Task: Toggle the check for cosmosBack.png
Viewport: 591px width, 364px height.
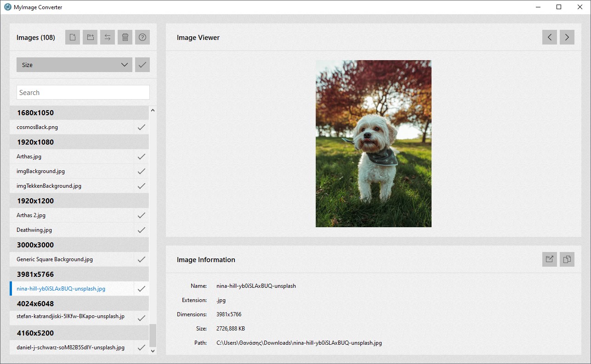Action: click(142, 127)
